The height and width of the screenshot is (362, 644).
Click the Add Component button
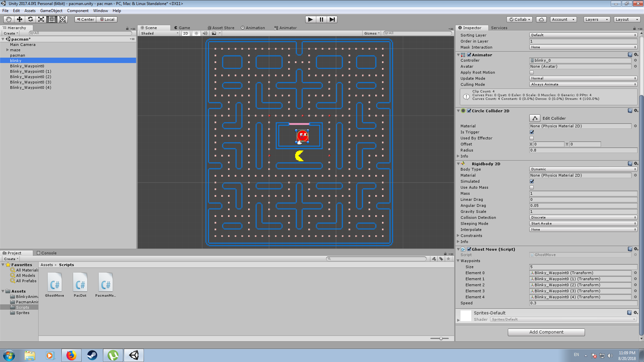tap(546, 332)
